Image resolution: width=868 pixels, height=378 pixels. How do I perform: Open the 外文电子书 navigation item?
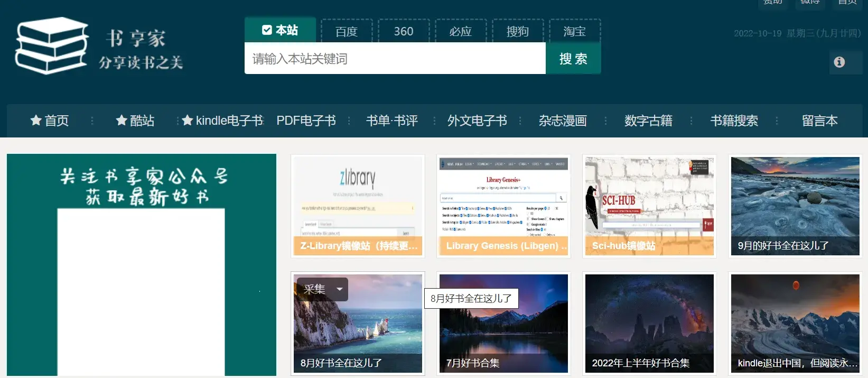point(477,121)
